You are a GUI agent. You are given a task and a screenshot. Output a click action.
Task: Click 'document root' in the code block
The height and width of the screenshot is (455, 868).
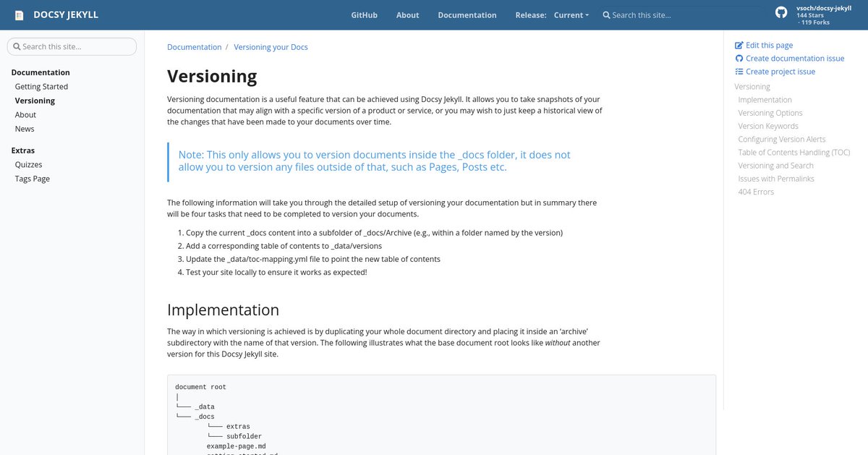[200, 387]
